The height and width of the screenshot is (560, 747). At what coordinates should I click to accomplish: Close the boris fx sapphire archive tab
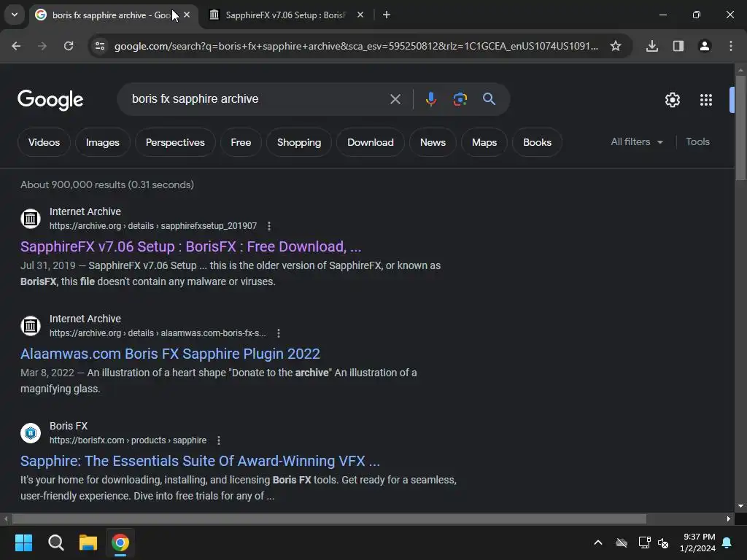click(187, 15)
